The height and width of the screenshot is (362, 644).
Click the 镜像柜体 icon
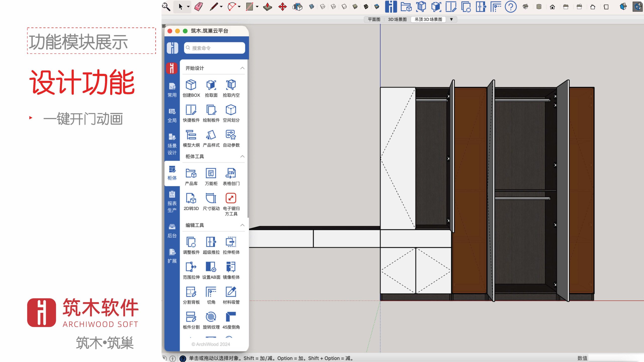pos(231,267)
